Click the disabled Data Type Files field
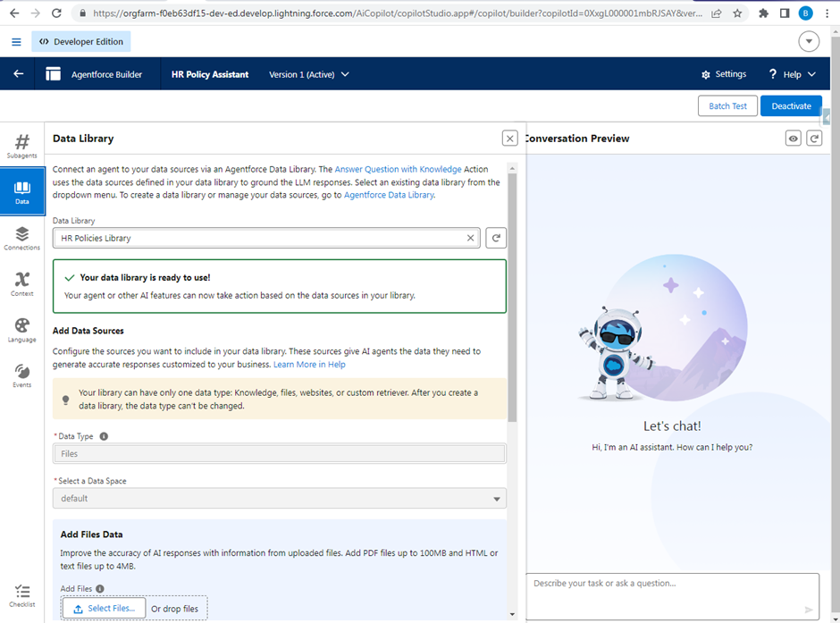The height and width of the screenshot is (623, 840). pos(279,454)
